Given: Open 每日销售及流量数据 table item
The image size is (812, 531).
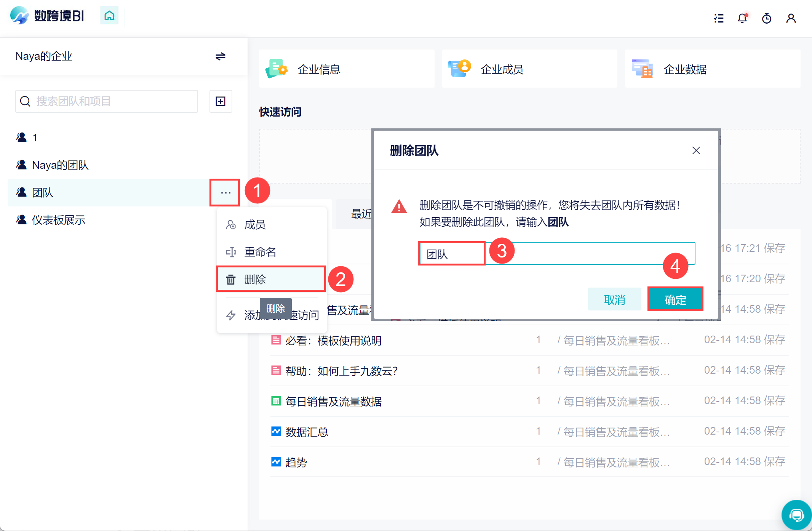Looking at the screenshot, I should [x=333, y=401].
